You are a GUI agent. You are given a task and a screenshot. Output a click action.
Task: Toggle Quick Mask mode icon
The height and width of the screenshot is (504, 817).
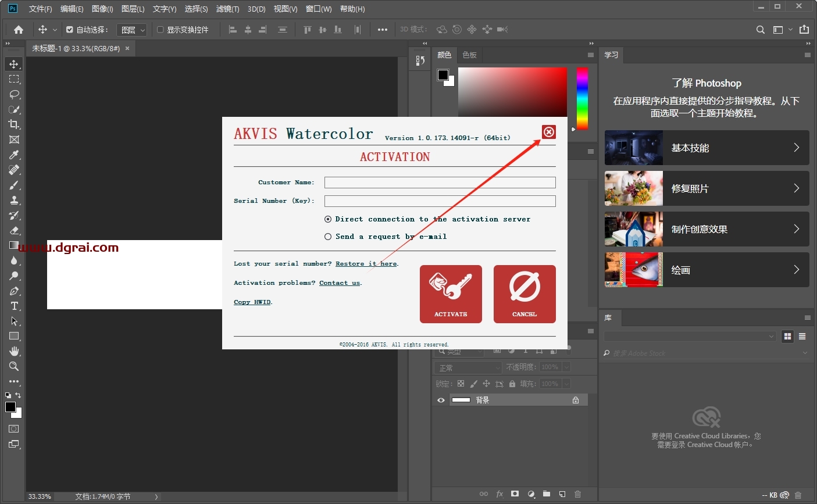(x=14, y=428)
